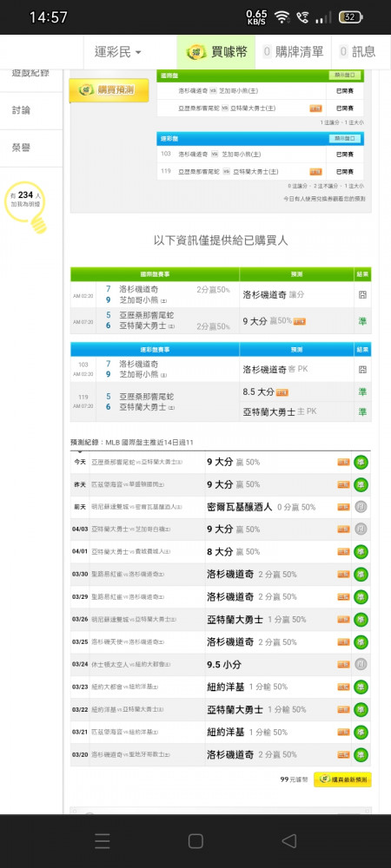Click the green 準 badge on the 03/20 row
This screenshot has width=391, height=868.
point(361,754)
